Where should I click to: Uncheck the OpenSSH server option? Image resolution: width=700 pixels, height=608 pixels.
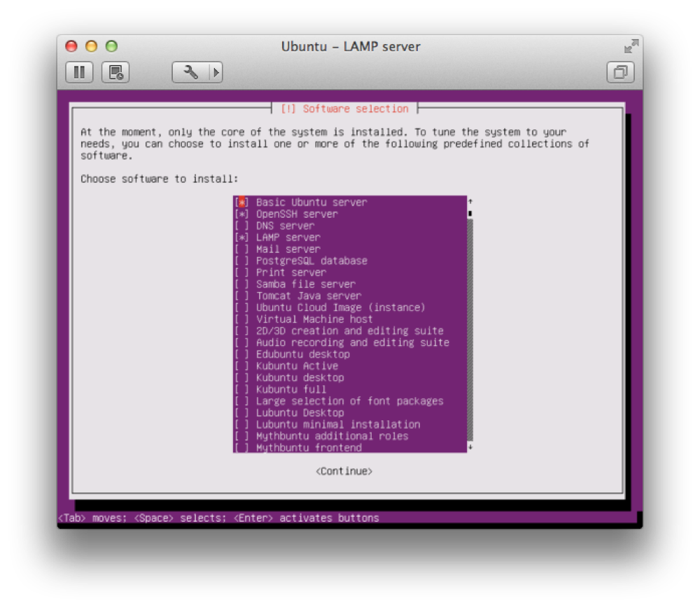(242, 214)
